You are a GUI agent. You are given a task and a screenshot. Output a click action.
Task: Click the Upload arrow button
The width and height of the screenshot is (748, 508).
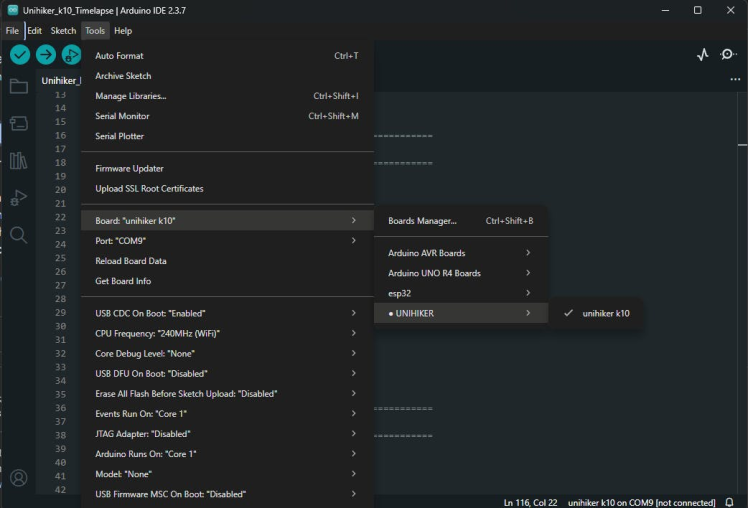[46, 55]
